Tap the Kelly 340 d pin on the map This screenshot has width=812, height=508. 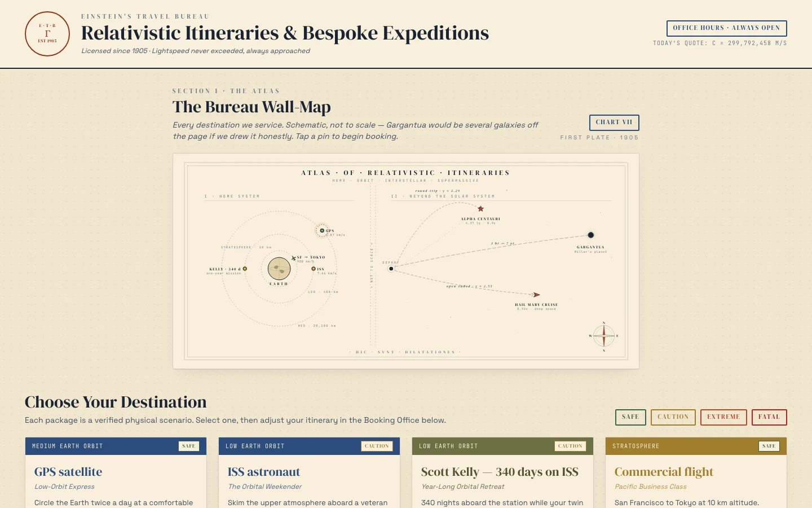[x=245, y=269]
